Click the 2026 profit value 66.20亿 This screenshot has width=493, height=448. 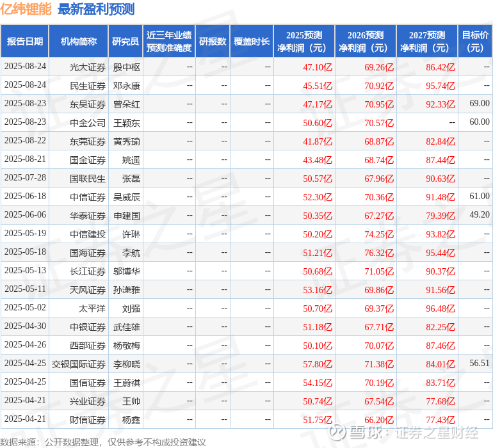click(x=379, y=420)
